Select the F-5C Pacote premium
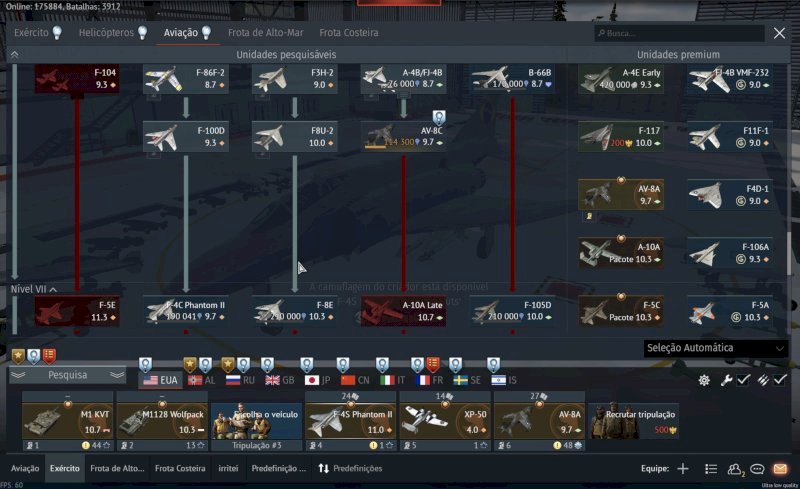 621,311
